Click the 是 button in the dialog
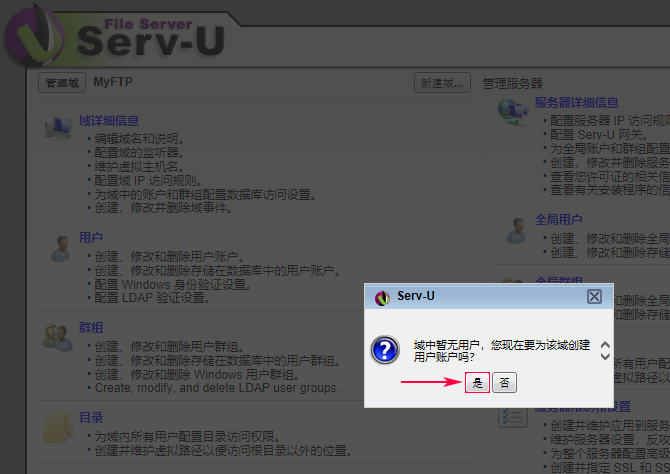 [477, 383]
